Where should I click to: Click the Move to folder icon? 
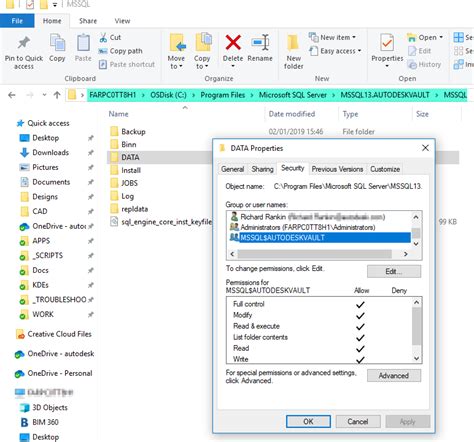point(177,43)
